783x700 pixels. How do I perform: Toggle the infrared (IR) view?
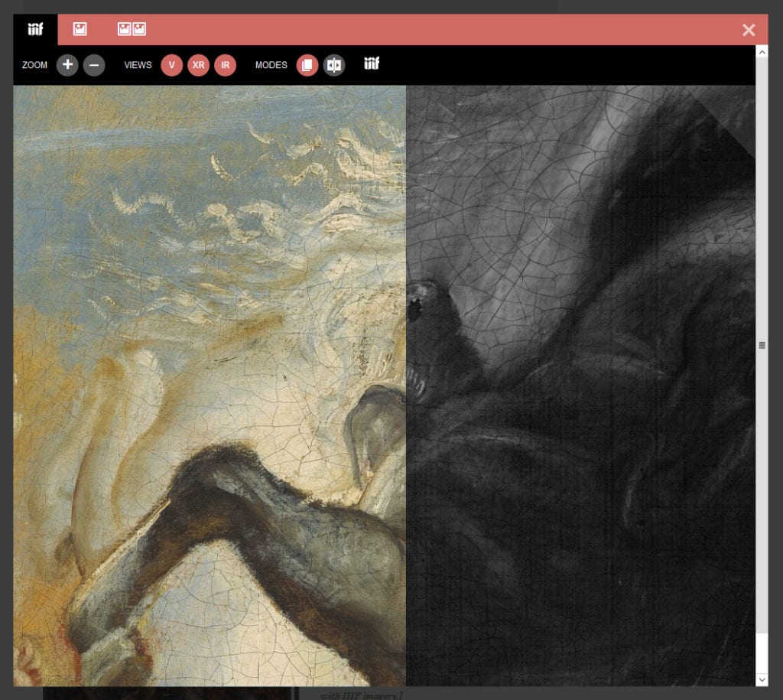(x=226, y=65)
